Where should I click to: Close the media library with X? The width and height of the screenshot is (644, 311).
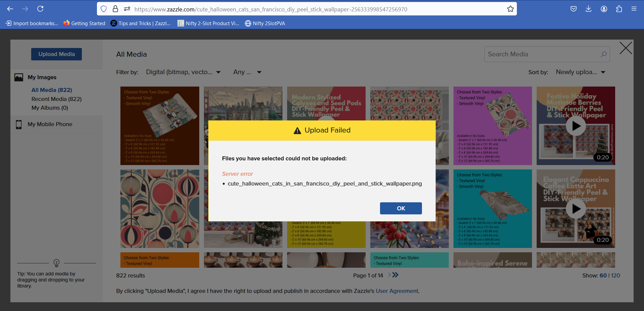click(x=626, y=48)
